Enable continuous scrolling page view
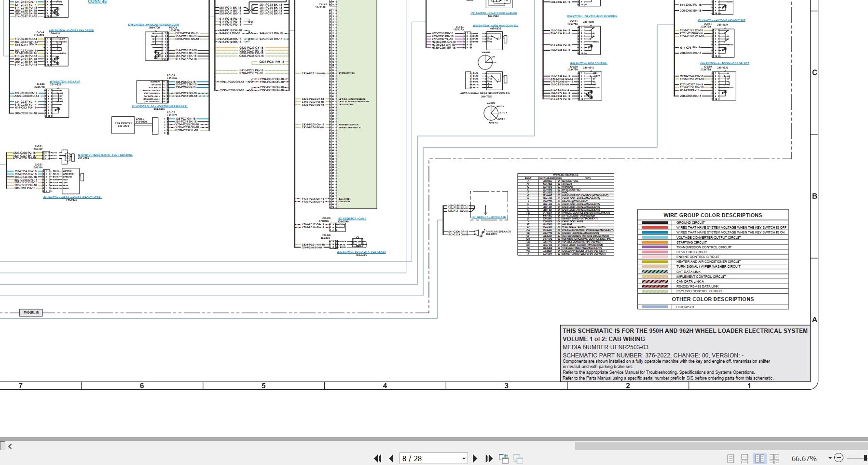Screen dimensions: 868x465 click(745, 459)
